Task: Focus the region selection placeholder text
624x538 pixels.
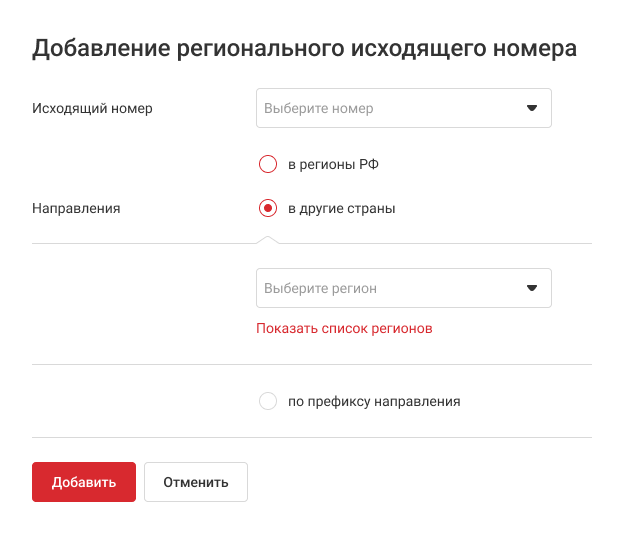Action: click(320, 288)
